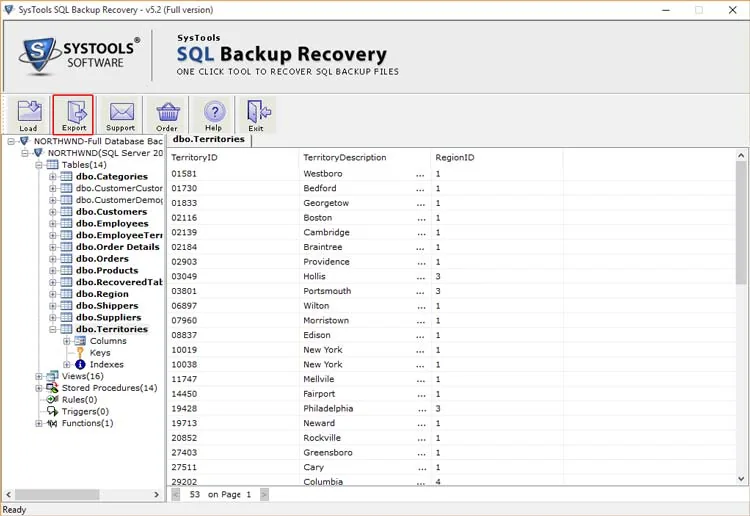This screenshot has width=750, height=516.
Task: Click the Triggers(0) icon in the tree
Action: click(52, 411)
